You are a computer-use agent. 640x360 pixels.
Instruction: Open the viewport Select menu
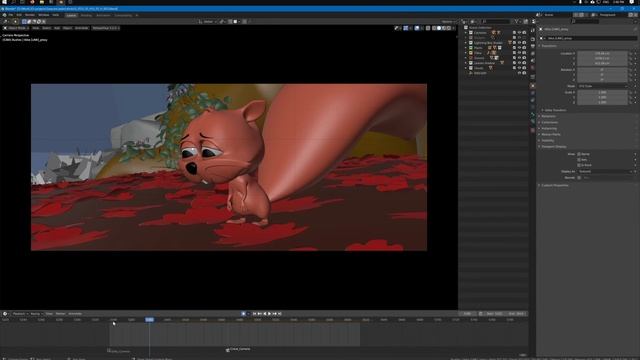(47, 28)
